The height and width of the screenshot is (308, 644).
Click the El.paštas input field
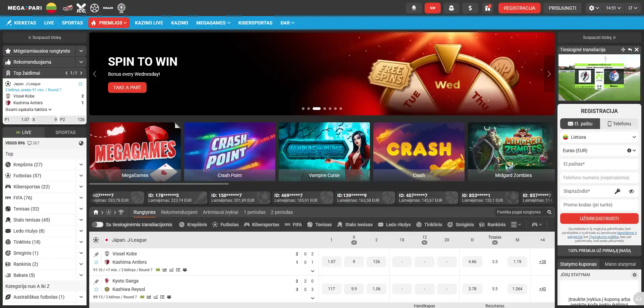[599, 164]
